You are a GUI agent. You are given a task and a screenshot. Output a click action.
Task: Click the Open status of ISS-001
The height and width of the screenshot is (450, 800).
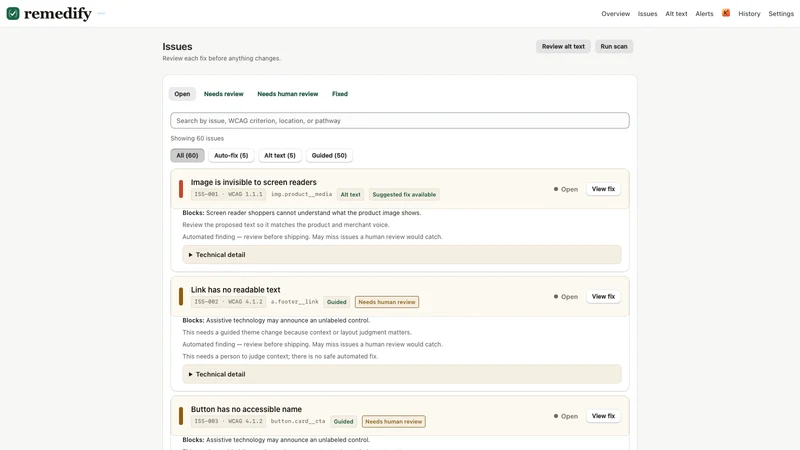(x=566, y=189)
